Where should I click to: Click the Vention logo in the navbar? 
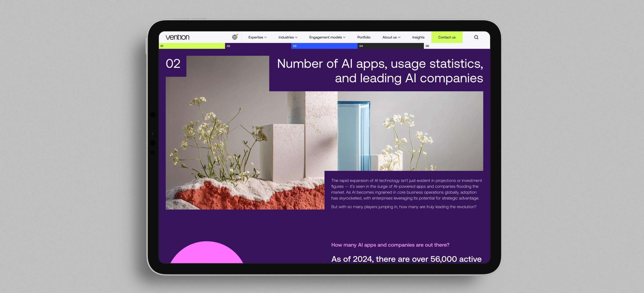click(x=177, y=37)
